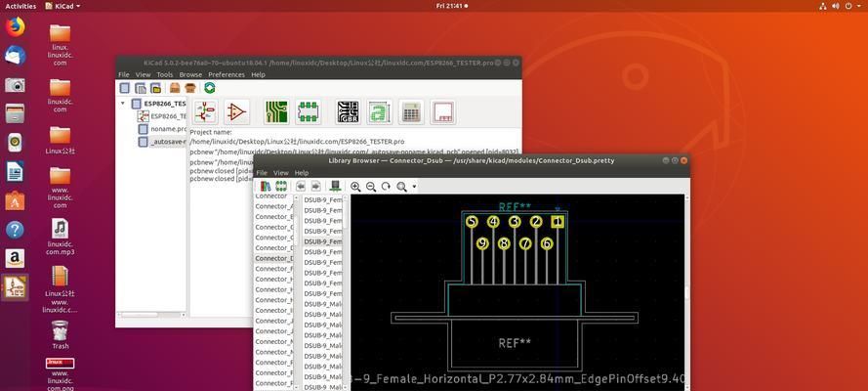Select linuxidc.com.mp3 file on the desktop
The image size is (868, 391).
tap(60, 237)
